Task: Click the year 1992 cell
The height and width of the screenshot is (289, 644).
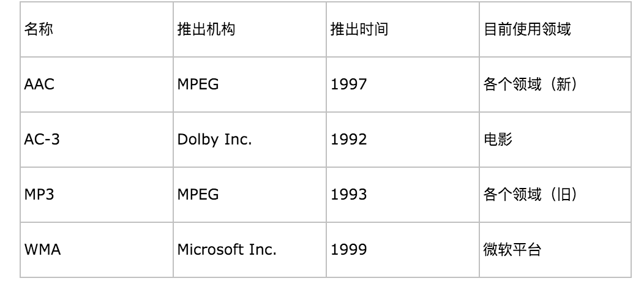Action: tap(349, 139)
